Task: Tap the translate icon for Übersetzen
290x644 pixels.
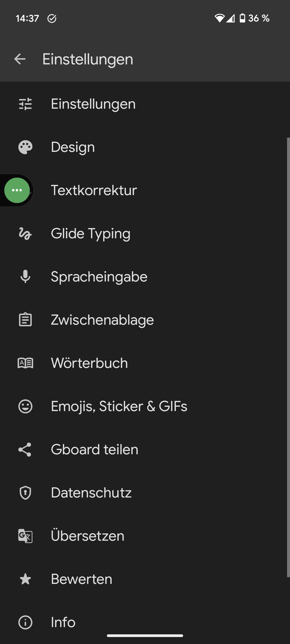Action: click(25, 536)
